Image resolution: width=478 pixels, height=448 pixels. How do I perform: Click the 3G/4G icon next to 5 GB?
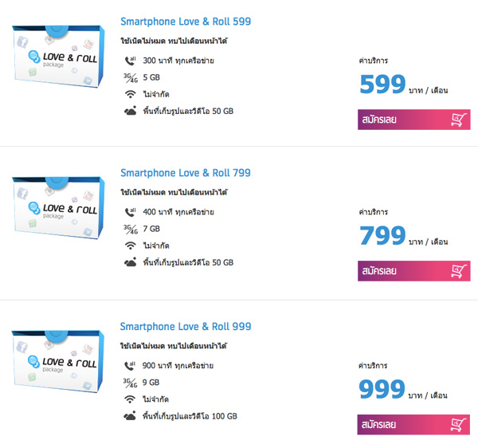coord(131,78)
